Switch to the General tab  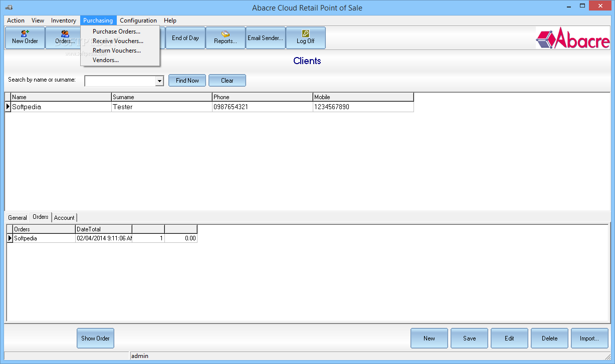point(18,218)
